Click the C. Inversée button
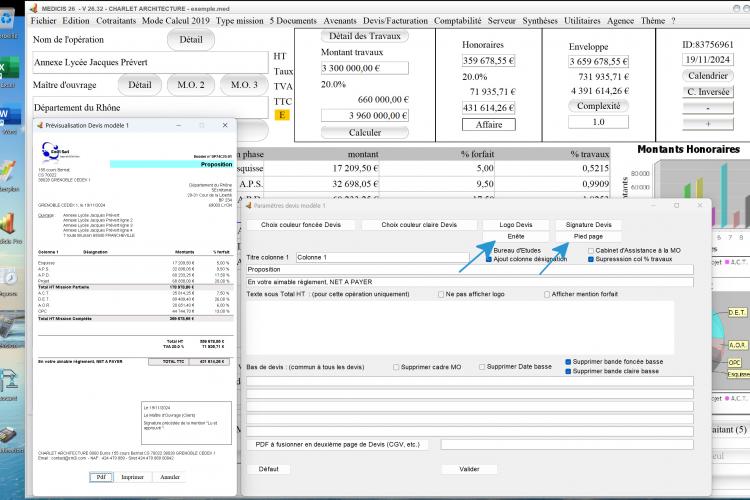 (707, 92)
